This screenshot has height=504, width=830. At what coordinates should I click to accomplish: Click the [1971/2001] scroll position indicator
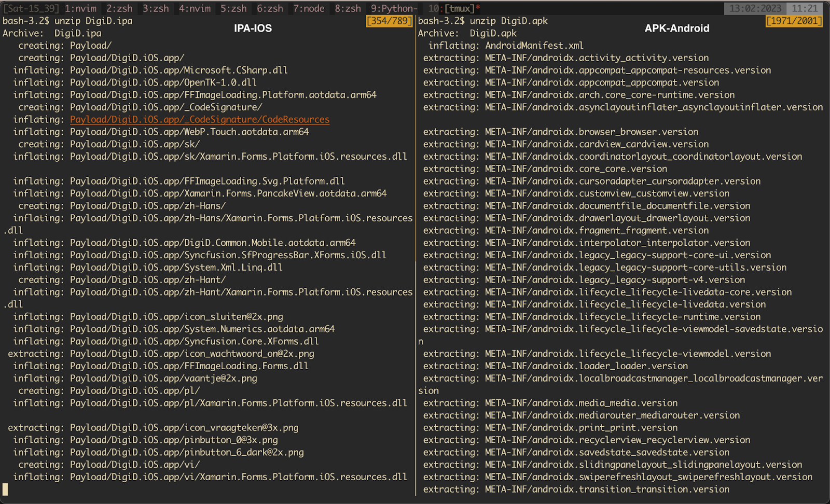pyautogui.click(x=794, y=21)
